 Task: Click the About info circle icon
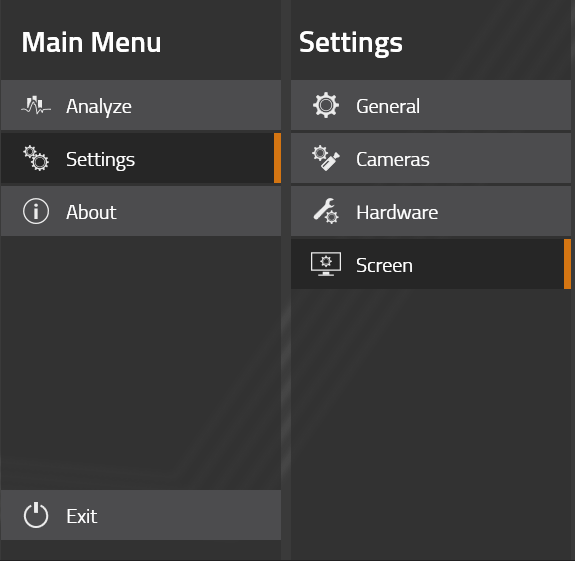pyautogui.click(x=36, y=212)
